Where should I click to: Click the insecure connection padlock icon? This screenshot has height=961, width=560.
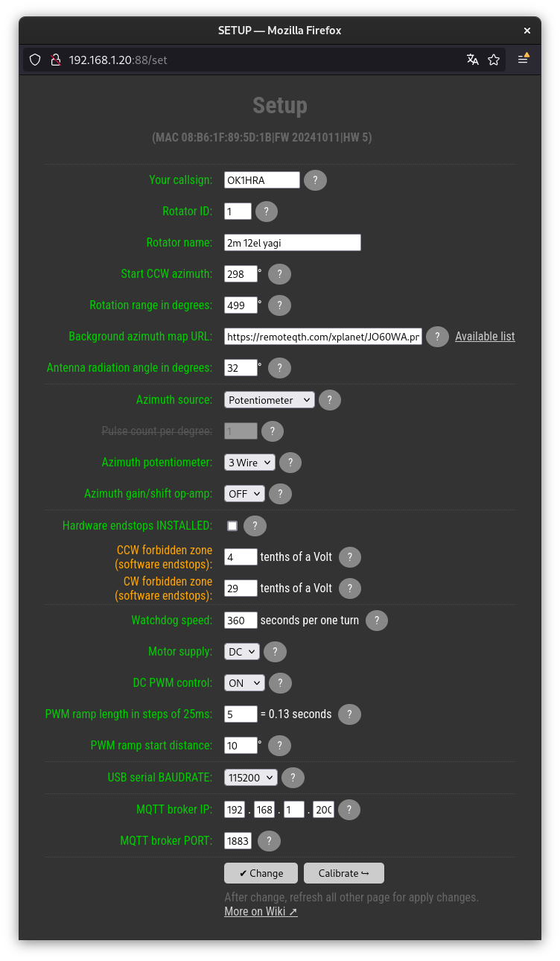[54, 60]
